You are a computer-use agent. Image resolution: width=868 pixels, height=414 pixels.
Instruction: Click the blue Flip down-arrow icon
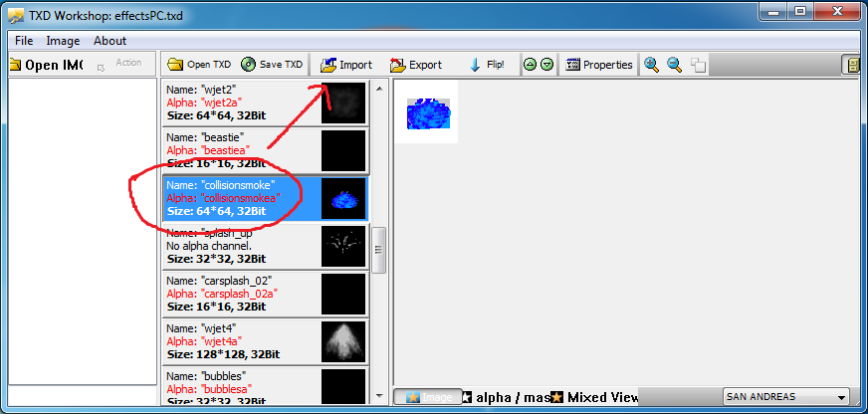click(475, 65)
